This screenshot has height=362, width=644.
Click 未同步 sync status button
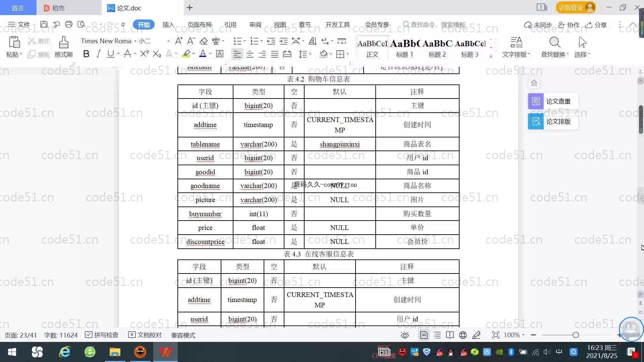tap(538, 25)
